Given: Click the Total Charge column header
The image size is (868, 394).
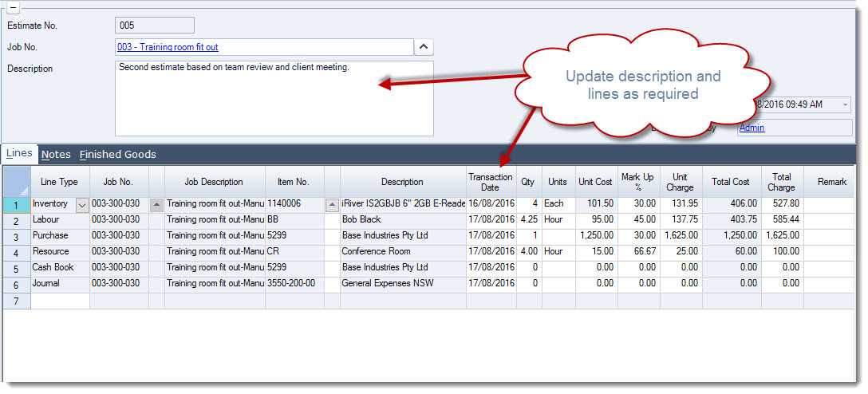Looking at the screenshot, I should click(782, 182).
